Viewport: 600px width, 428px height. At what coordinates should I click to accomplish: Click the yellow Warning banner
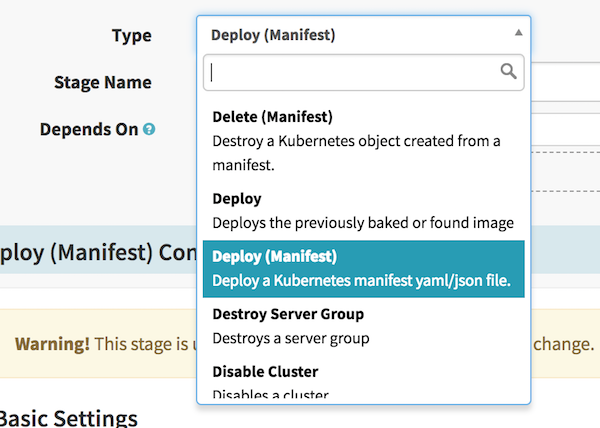click(100, 343)
